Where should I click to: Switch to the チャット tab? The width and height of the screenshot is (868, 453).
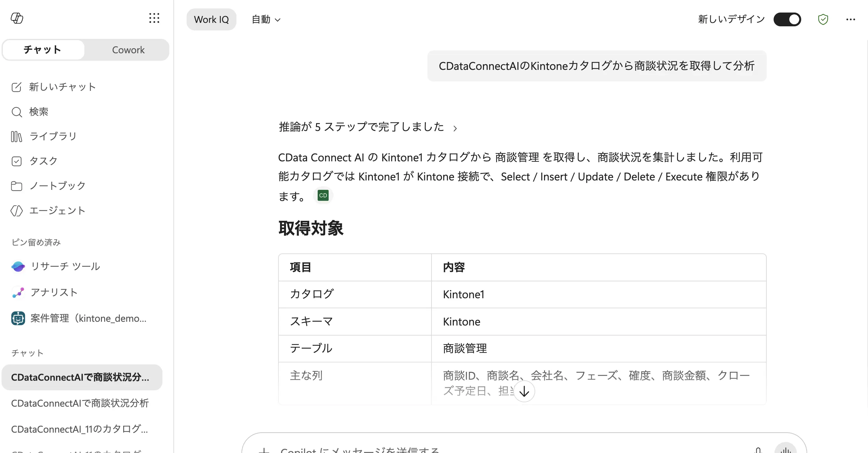coord(43,50)
